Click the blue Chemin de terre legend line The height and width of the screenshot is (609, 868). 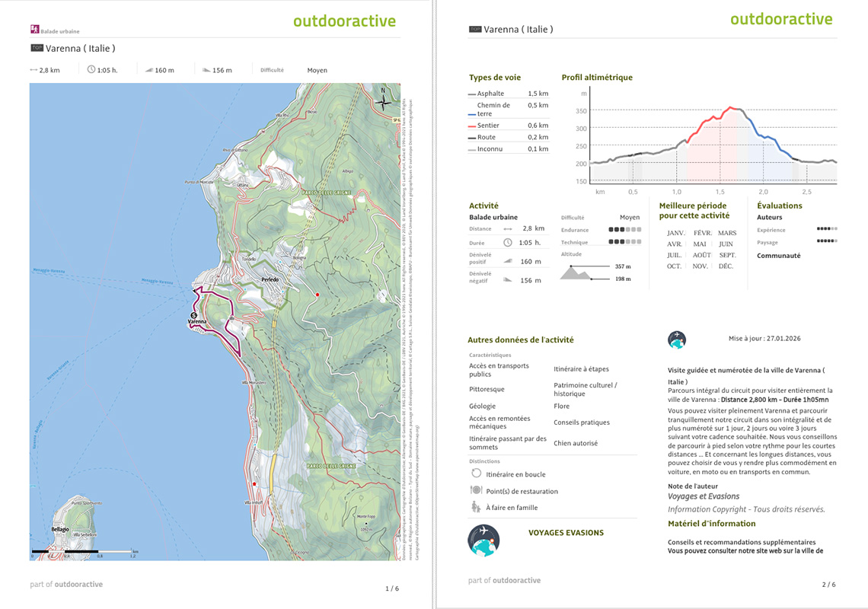pos(472,114)
